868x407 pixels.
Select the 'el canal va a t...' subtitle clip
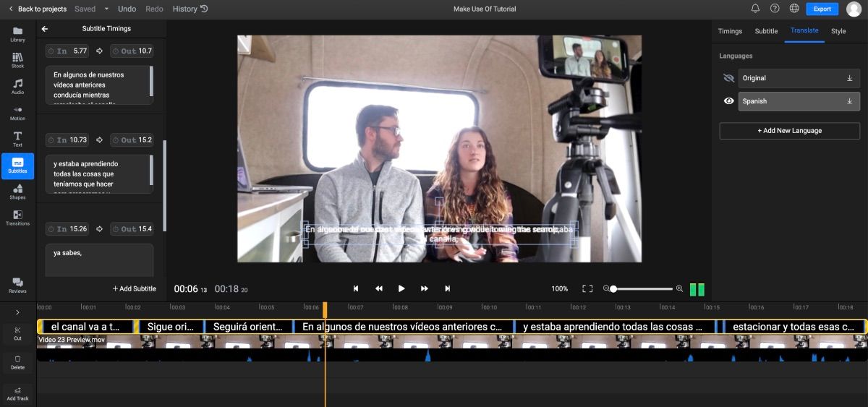[x=85, y=327]
